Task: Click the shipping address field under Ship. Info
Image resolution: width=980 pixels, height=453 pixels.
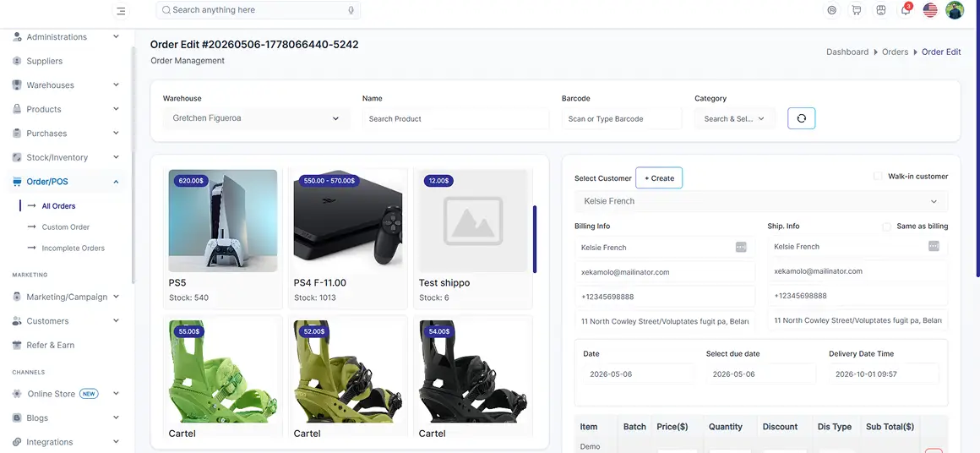Action: click(x=857, y=320)
